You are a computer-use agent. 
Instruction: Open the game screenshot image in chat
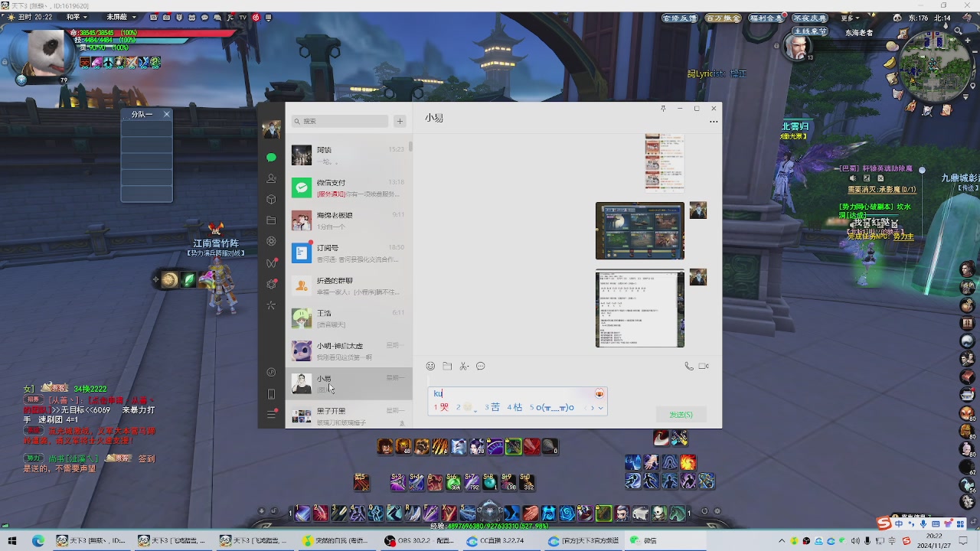640,231
